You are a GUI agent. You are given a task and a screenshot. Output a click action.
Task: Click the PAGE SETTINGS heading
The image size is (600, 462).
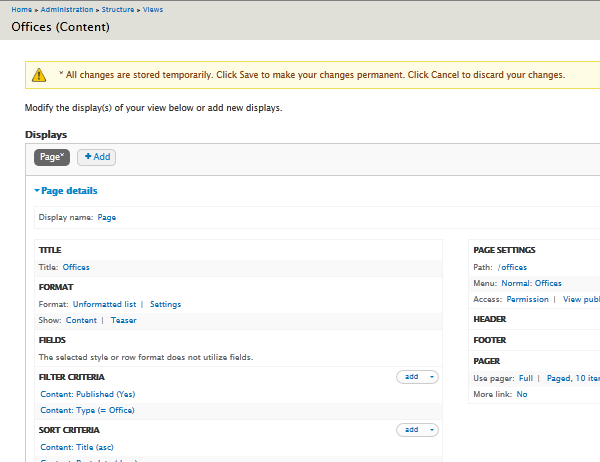tap(504, 250)
